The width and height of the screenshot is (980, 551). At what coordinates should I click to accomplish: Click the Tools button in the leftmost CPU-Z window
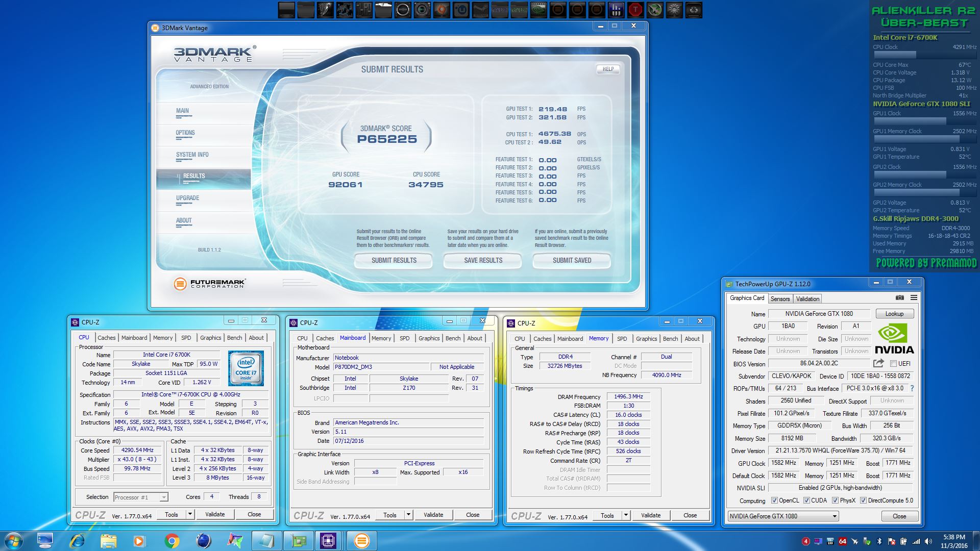click(171, 514)
